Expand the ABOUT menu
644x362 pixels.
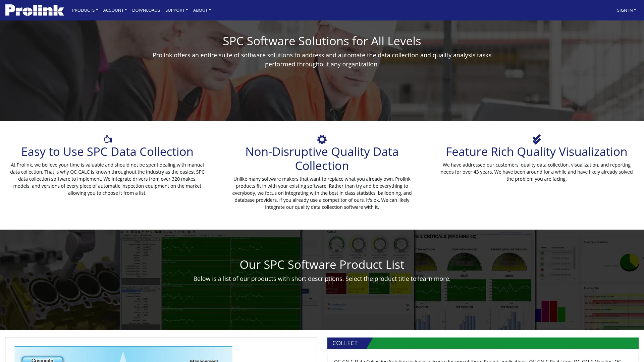point(202,10)
